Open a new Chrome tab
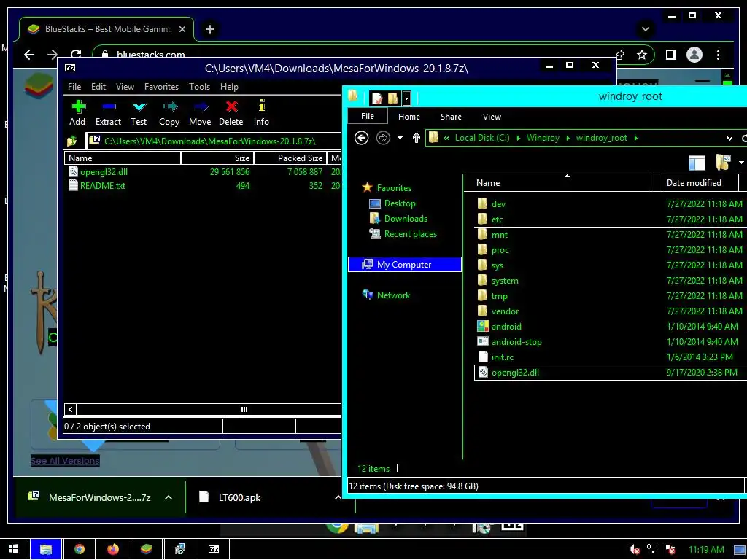The image size is (747, 560). 209,29
